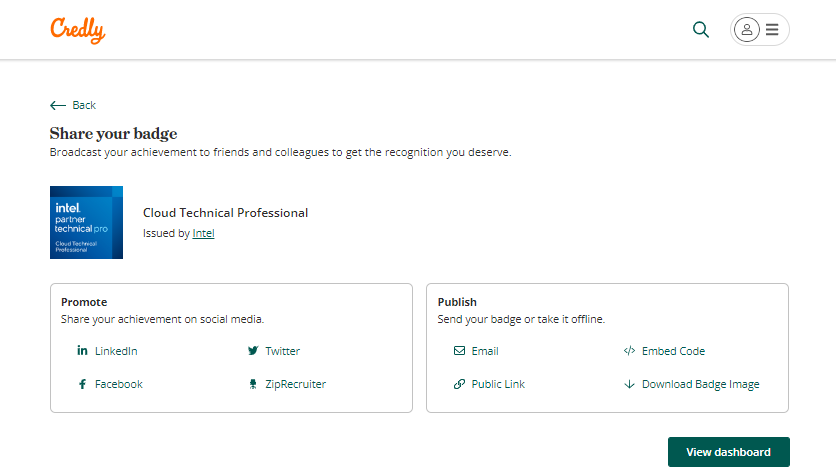Click the ZipRecruiter icon
The height and width of the screenshot is (476, 836).
pos(253,384)
